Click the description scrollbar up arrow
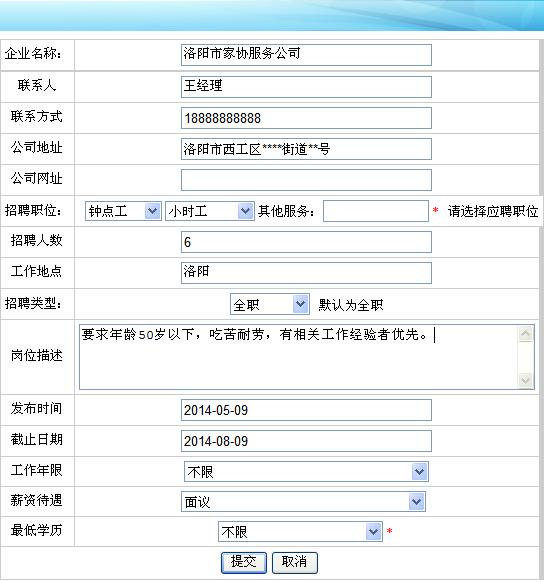 (525, 334)
